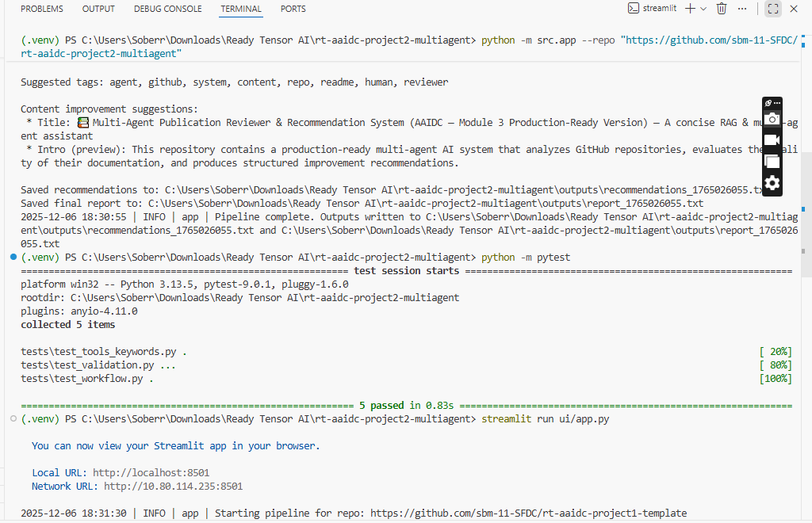The width and height of the screenshot is (812, 523).
Task: Click the video record icon in overlay
Action: [772, 140]
